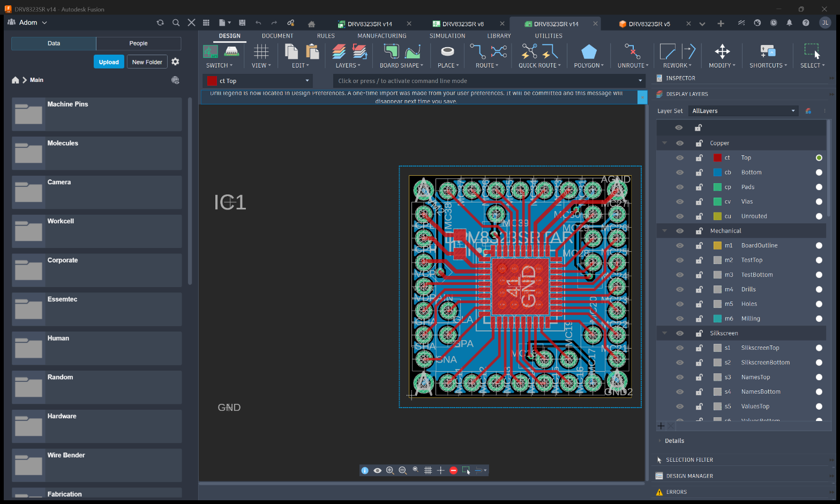Open the ct Top active layer dropdown
The height and width of the screenshot is (504, 840).
click(258, 81)
